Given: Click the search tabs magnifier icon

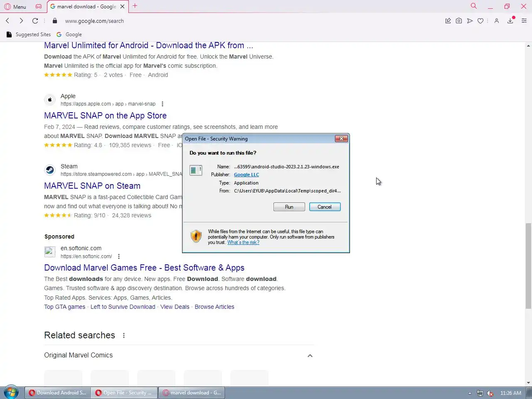Looking at the screenshot, I should pyautogui.click(x=473, y=6).
